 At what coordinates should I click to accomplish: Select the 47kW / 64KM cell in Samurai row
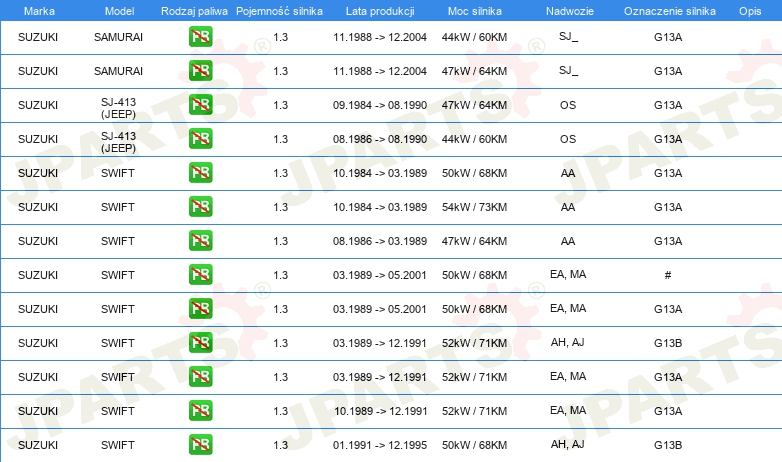pos(474,71)
